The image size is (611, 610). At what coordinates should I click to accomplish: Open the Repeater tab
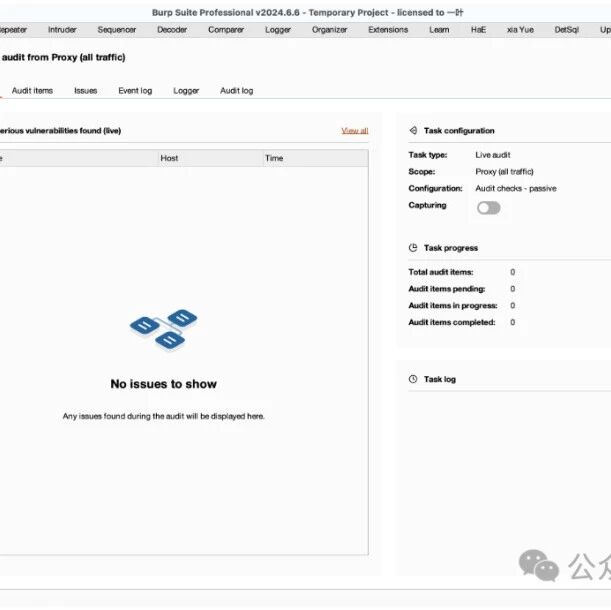[13, 30]
